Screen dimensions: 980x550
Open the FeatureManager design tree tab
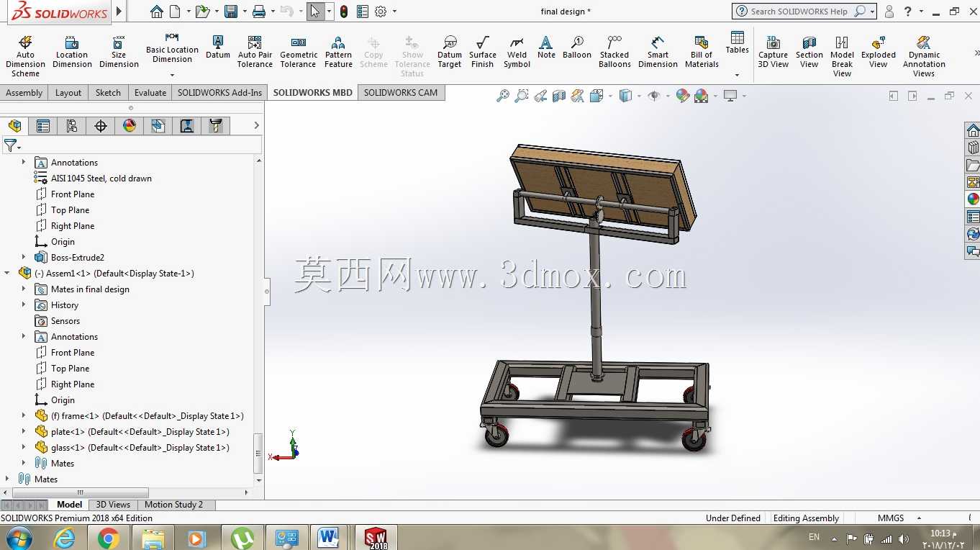pyautogui.click(x=14, y=126)
